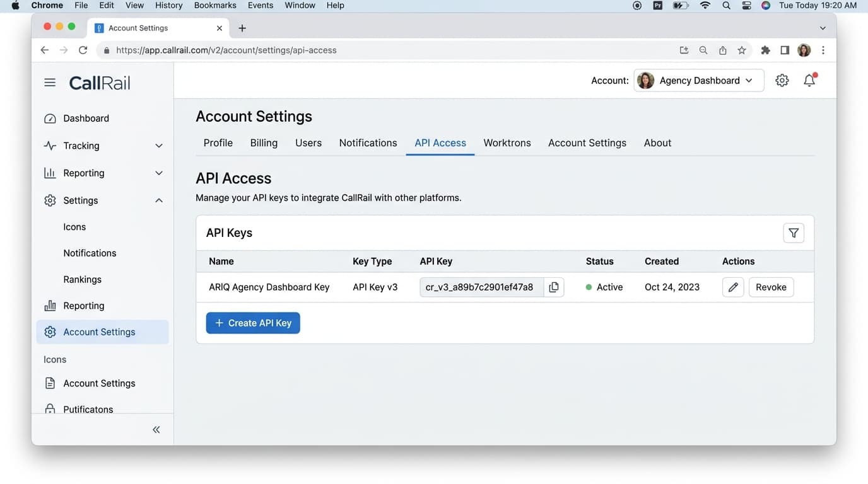868x484 pixels.
Task: Open Icons under Settings in sidebar
Action: [x=74, y=227]
